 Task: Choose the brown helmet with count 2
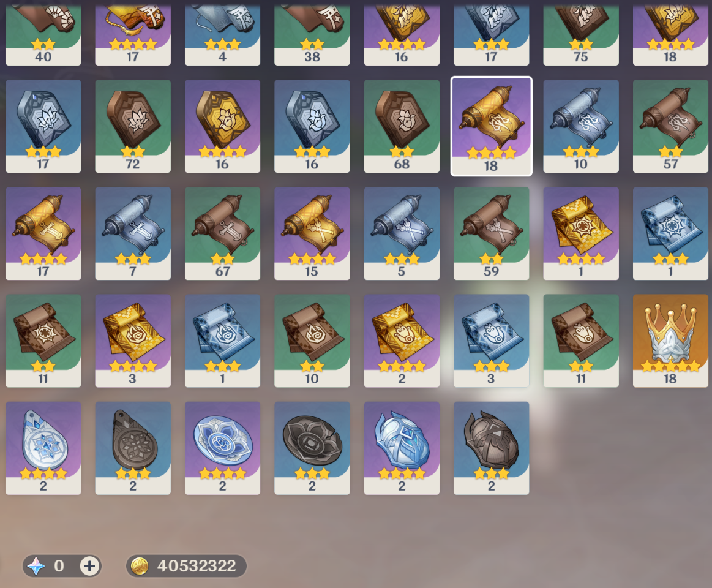[x=491, y=448]
